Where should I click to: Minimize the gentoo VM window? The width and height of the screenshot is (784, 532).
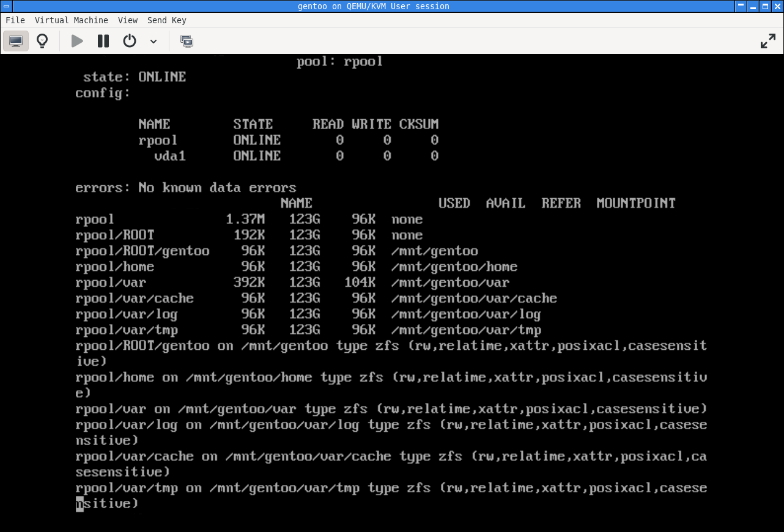pyautogui.click(x=754, y=6)
